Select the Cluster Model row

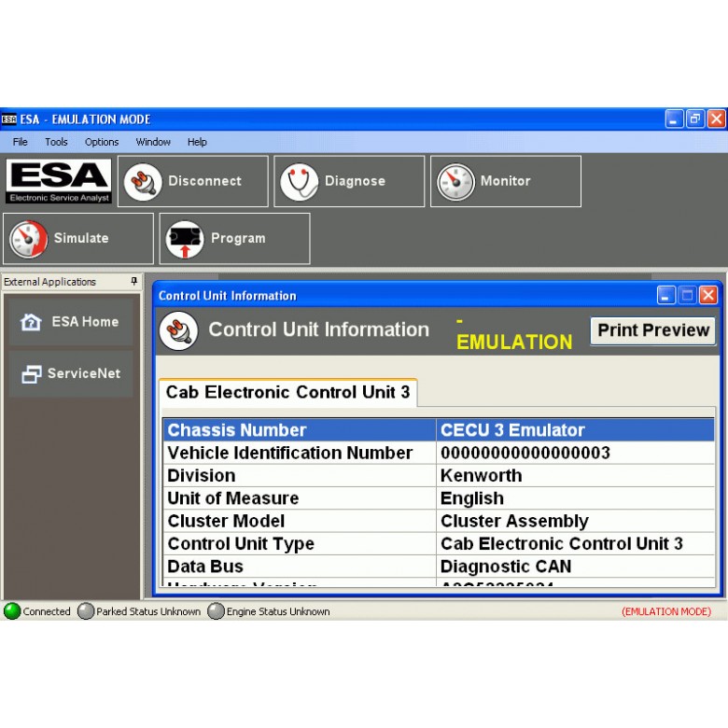tap(439, 521)
